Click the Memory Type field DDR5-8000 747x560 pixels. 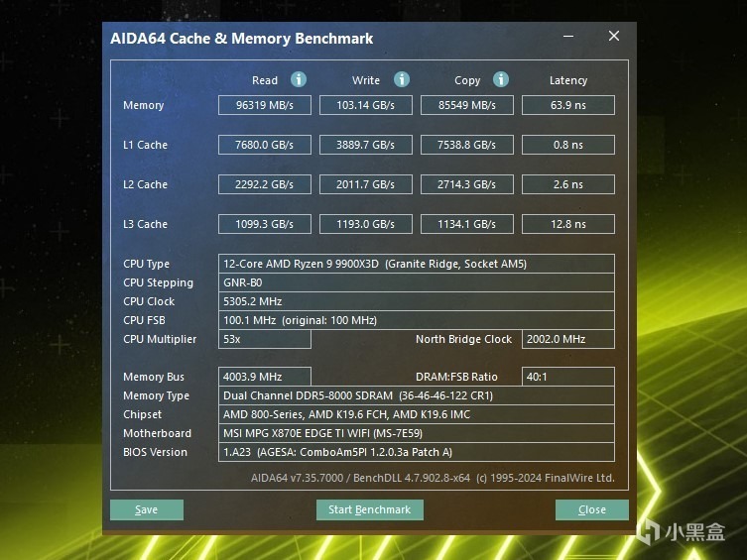[x=417, y=395]
